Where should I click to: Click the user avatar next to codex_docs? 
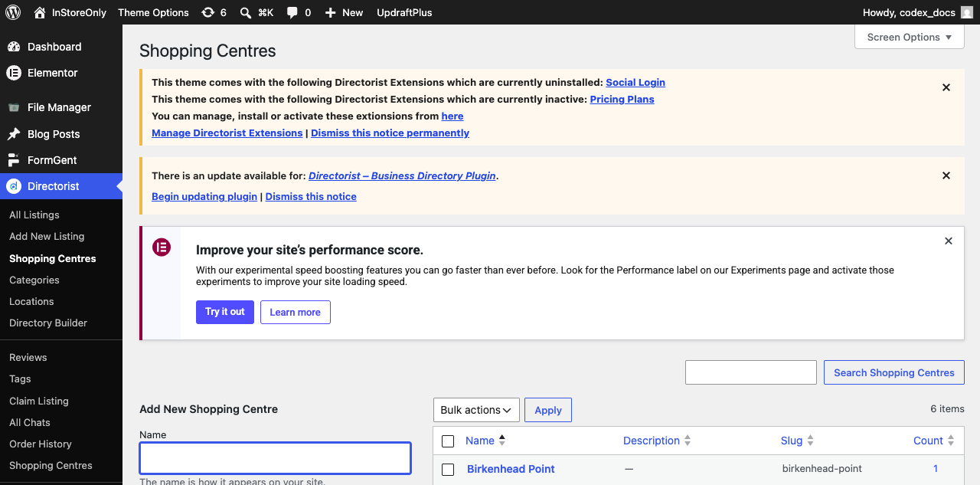(x=967, y=12)
